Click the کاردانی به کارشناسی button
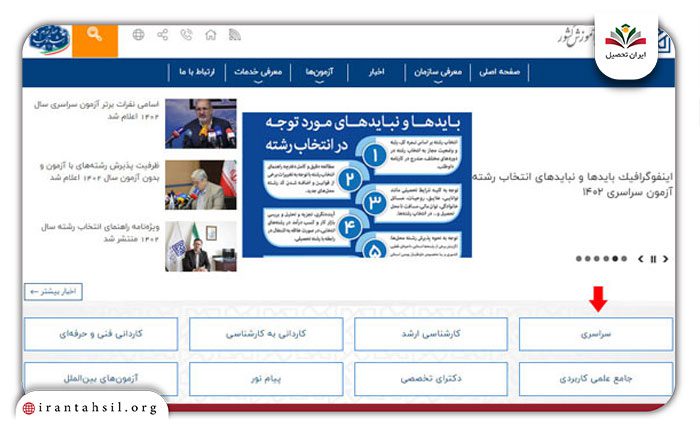 point(266,334)
